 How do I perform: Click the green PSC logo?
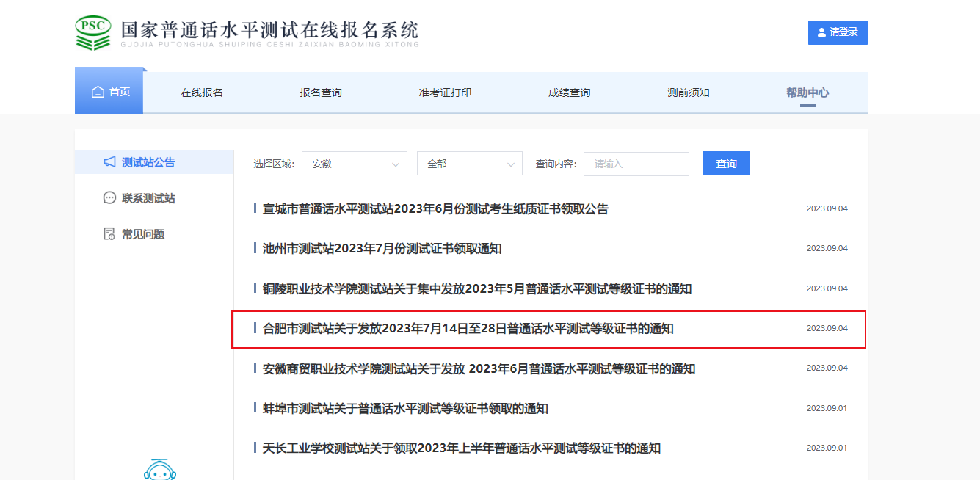[x=93, y=32]
